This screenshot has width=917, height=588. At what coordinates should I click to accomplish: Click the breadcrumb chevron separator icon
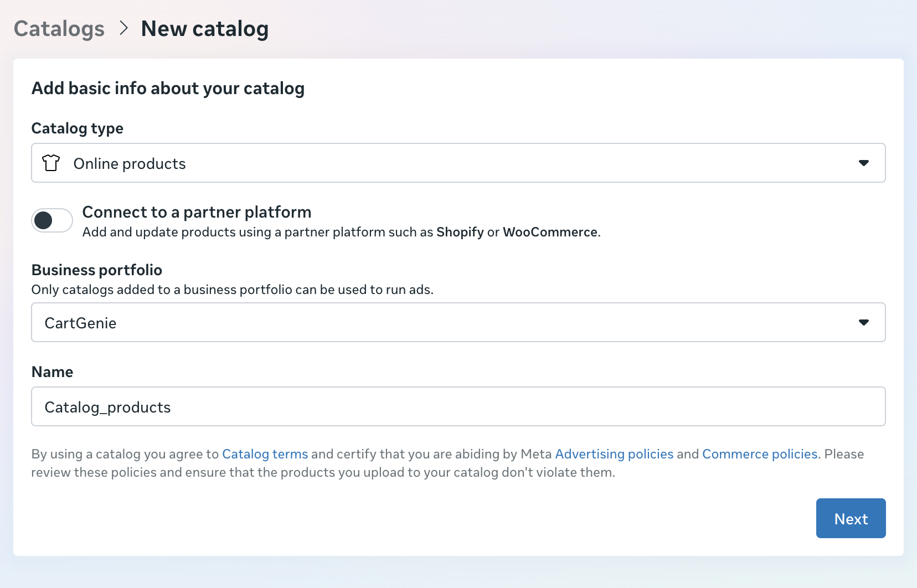pos(123,28)
